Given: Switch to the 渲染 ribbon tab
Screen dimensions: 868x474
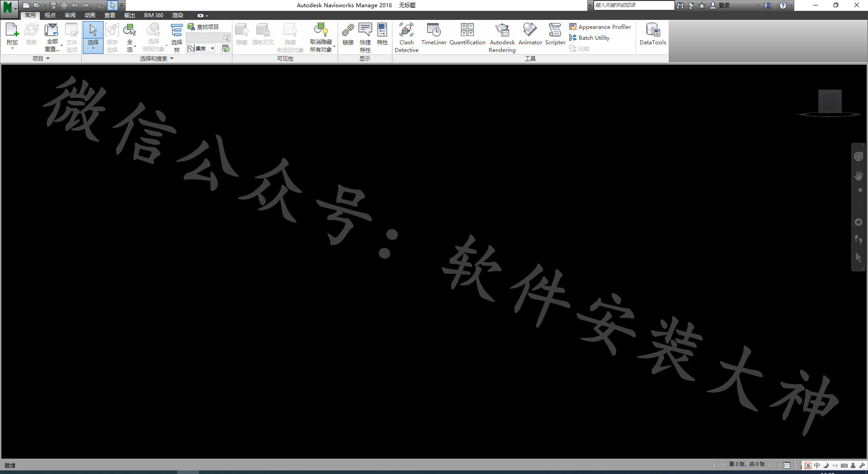Looking at the screenshot, I should (178, 15).
